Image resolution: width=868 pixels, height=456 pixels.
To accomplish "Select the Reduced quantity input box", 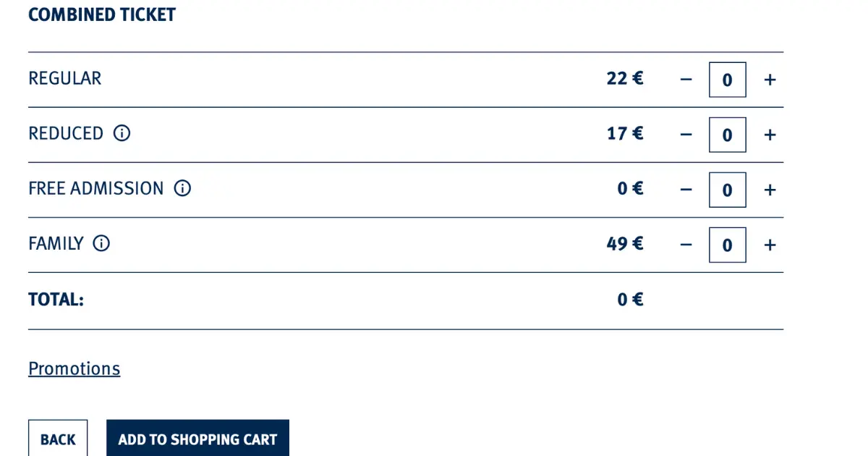I will point(727,135).
